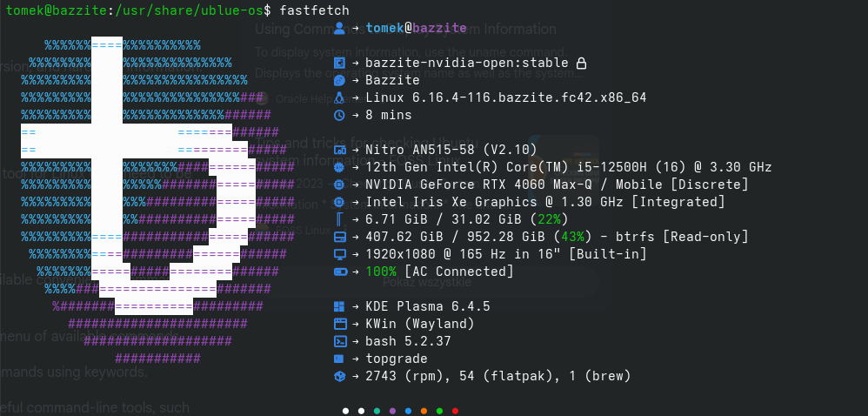The height and width of the screenshot is (416, 868).
Task: Click the text 'KDE Plasma 6.4.5'
Action: coord(427,306)
